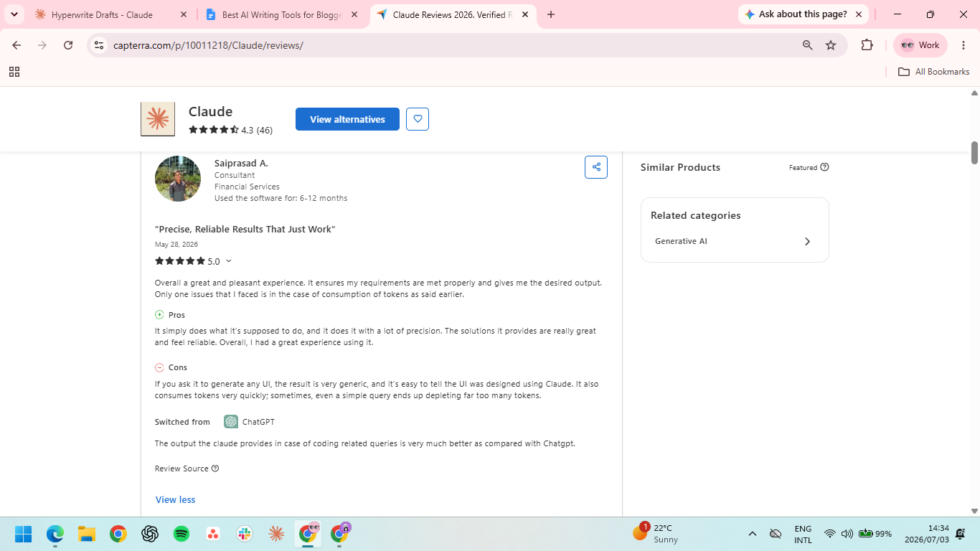Screen dimensions: 980x551
Task: Click the page vertical scrollbar thumb
Action: pos(975,153)
